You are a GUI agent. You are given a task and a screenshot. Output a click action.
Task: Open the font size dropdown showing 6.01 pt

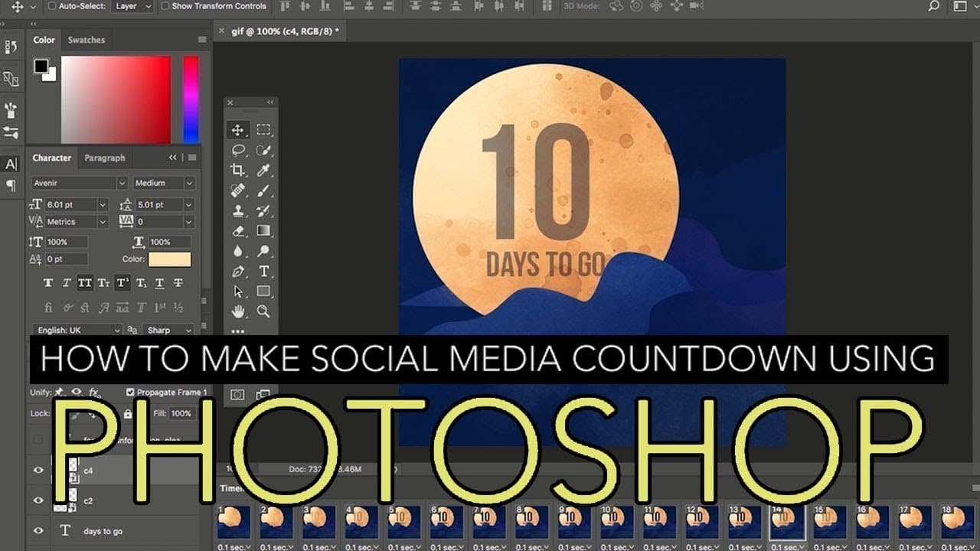[76, 204]
